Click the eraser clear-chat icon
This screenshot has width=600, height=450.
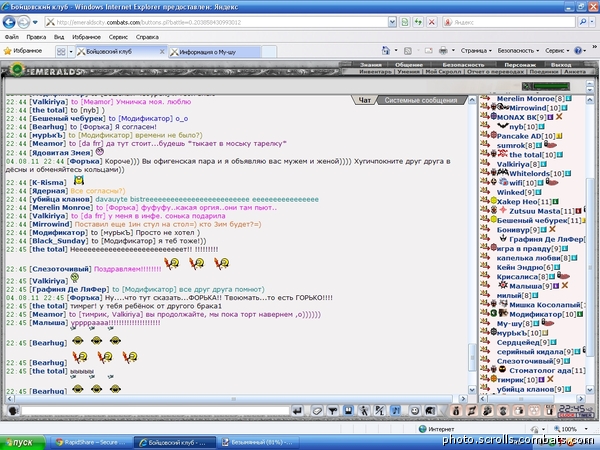pyautogui.click(x=317, y=411)
